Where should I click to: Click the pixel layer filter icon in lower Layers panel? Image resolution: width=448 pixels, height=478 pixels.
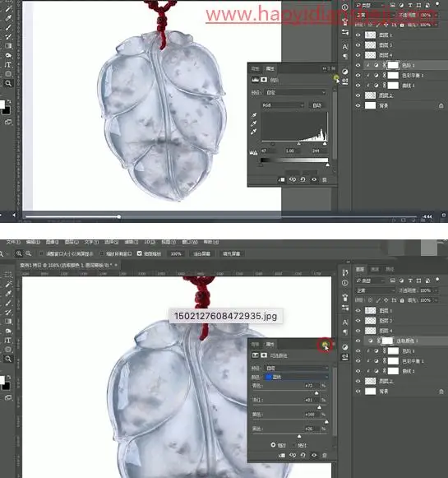point(393,281)
